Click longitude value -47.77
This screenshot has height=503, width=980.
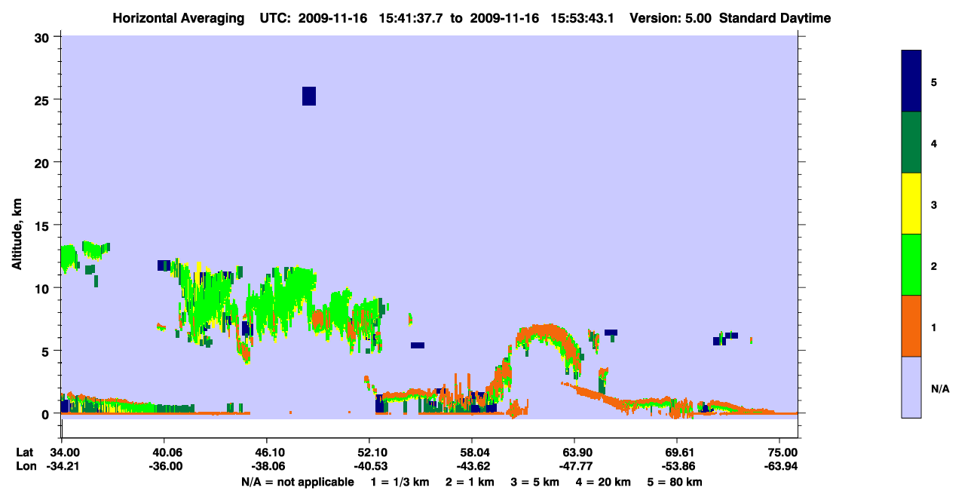pyautogui.click(x=575, y=466)
